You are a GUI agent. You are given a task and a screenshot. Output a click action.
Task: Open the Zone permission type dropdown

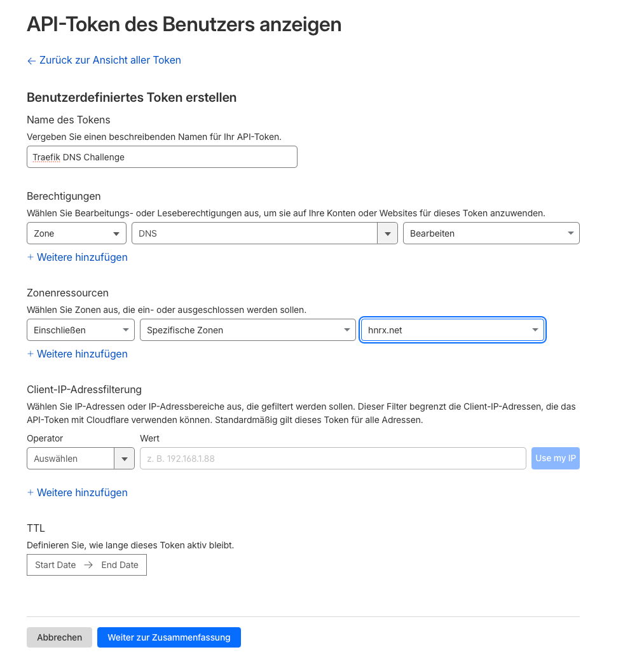(76, 233)
